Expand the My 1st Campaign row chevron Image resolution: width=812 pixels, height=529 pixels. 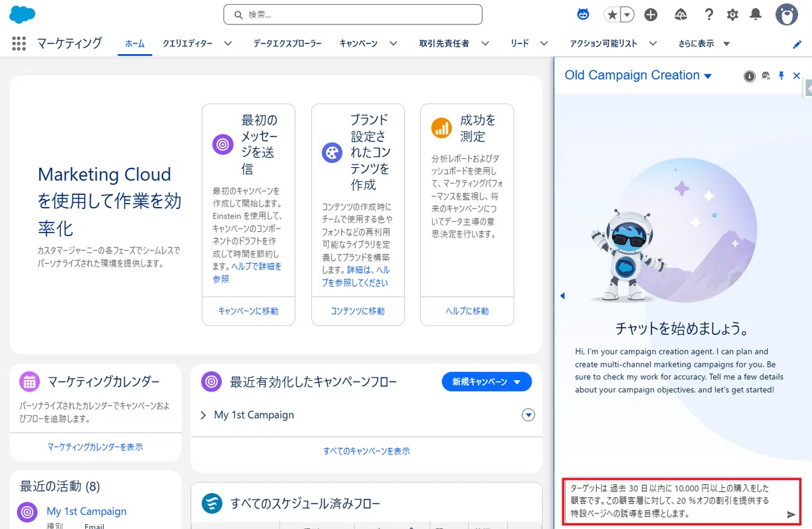click(203, 415)
